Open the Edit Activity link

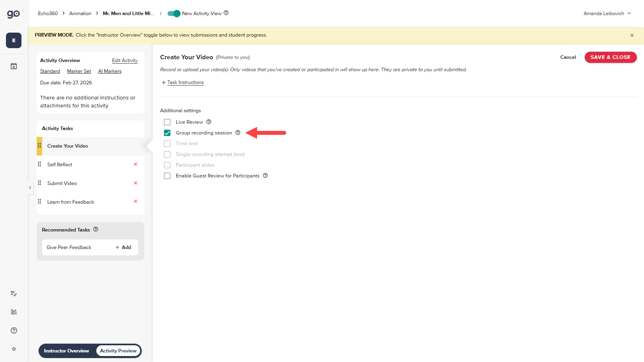(x=125, y=60)
